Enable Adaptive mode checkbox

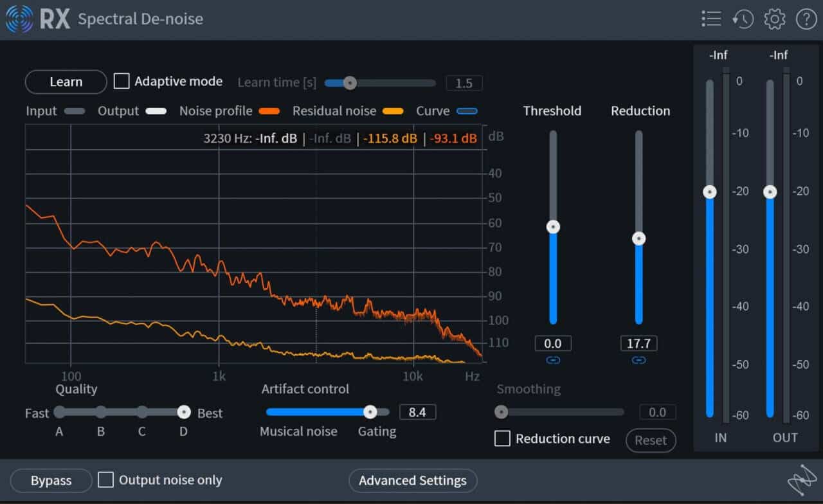tap(122, 81)
